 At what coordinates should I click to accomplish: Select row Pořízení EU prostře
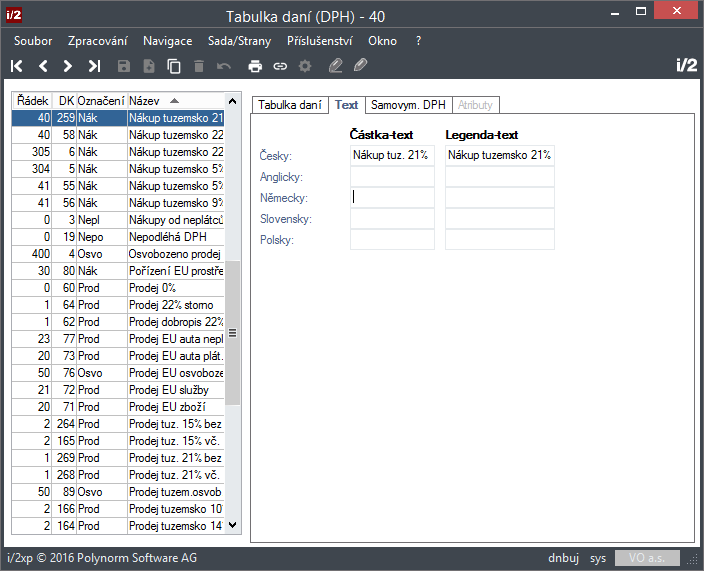tap(118, 271)
